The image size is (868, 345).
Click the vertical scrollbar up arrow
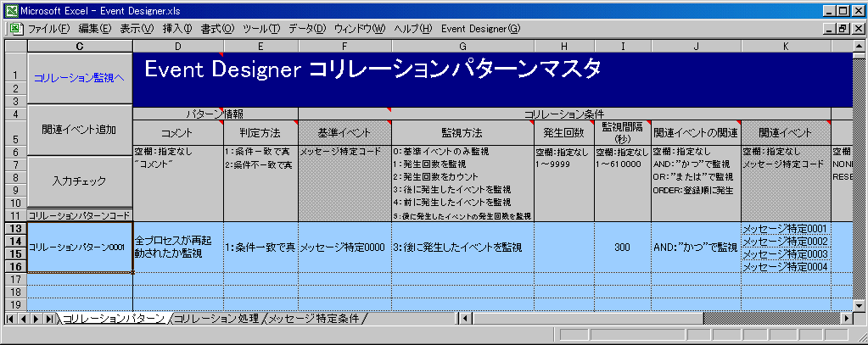[859, 46]
